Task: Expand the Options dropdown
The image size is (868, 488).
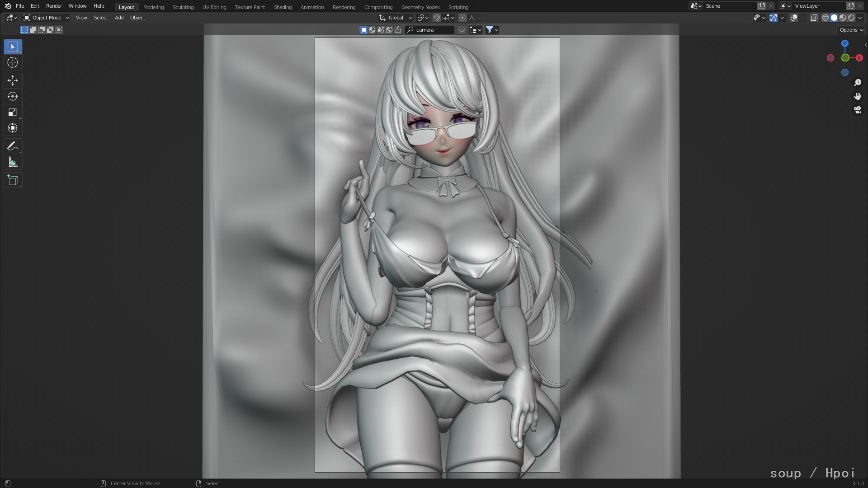Action: click(851, 30)
